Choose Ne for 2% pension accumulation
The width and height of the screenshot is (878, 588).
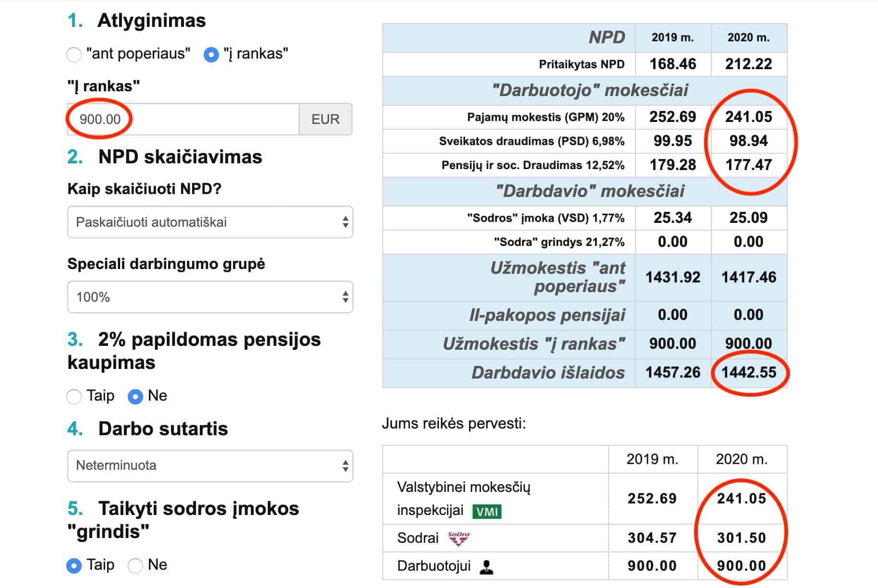pos(135,397)
